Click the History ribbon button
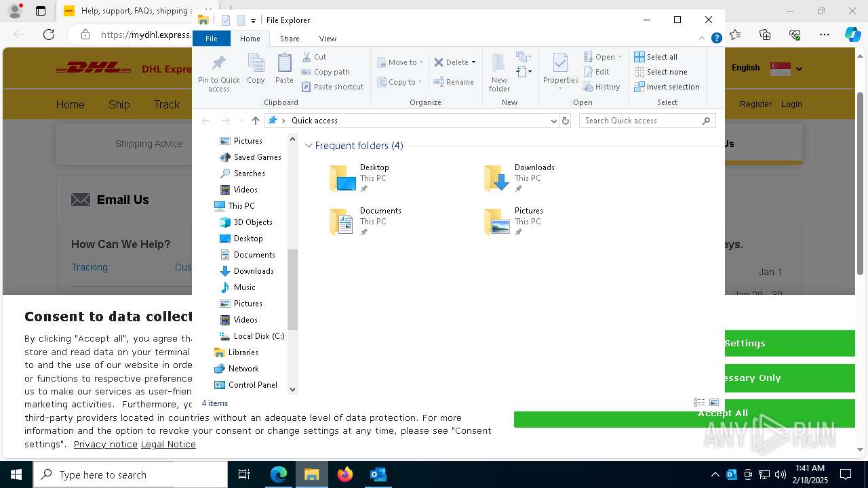Viewport: 868px width, 488px height. pyautogui.click(x=601, y=87)
